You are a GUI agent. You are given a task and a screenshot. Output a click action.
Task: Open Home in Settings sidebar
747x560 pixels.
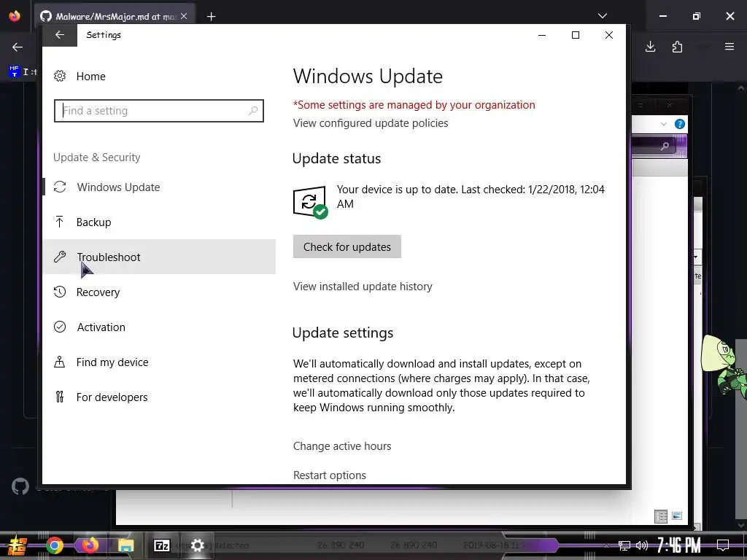90,76
